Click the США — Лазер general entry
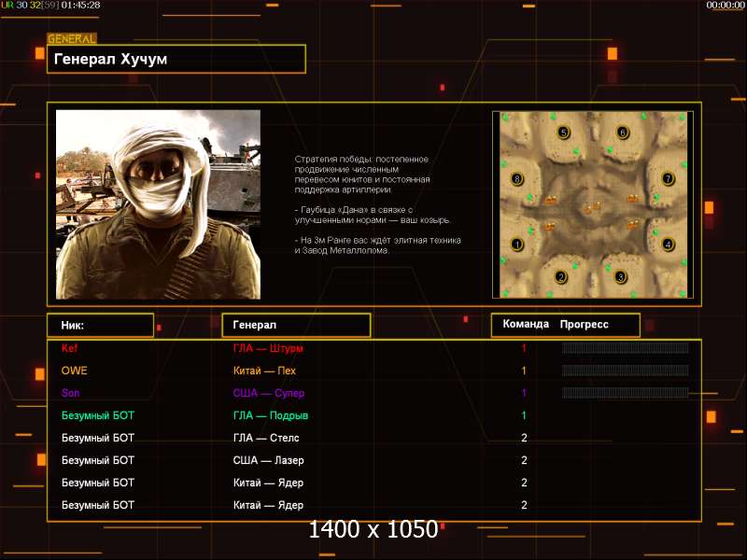747x560 pixels. click(268, 460)
